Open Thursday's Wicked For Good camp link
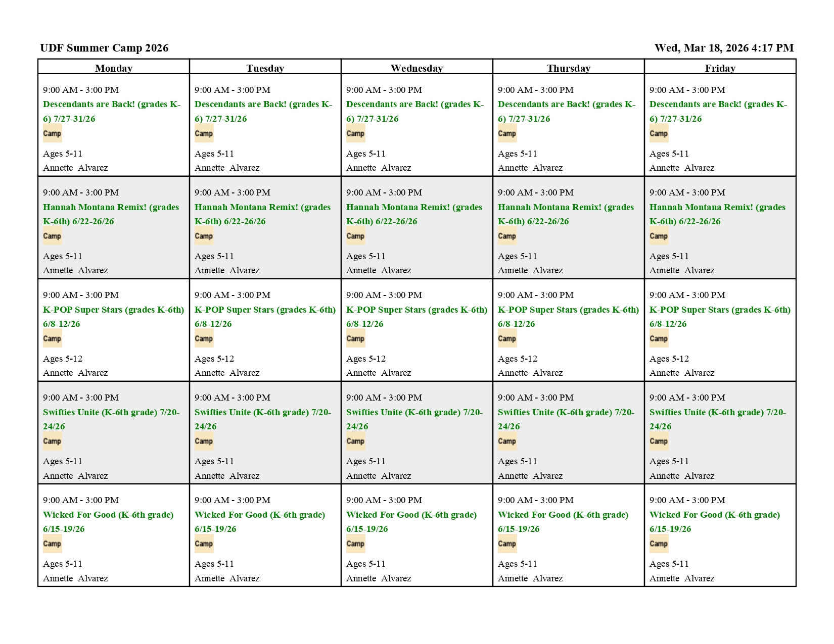Image resolution: width=834 pixels, height=644 pixels. 563,515
